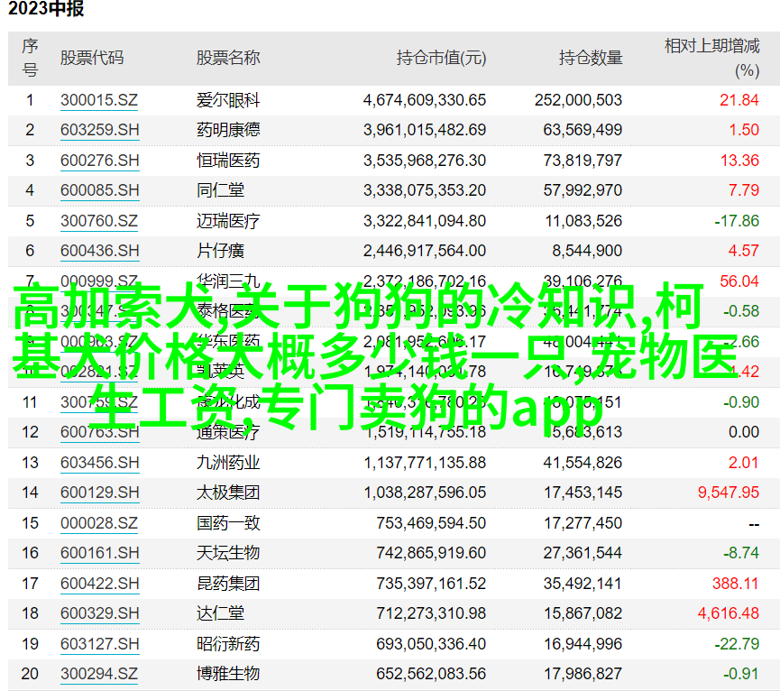
Task: Select market value 4,674,609,330.65
Action: point(425,100)
